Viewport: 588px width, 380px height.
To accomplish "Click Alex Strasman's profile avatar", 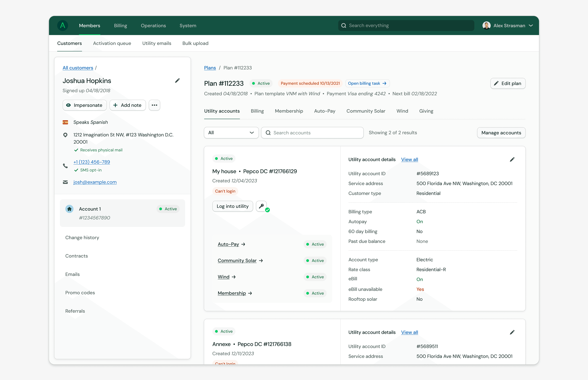I will pyautogui.click(x=486, y=25).
